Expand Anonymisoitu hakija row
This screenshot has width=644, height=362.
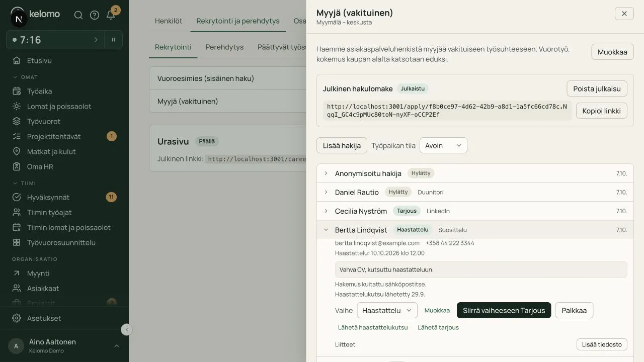tap(475, 173)
